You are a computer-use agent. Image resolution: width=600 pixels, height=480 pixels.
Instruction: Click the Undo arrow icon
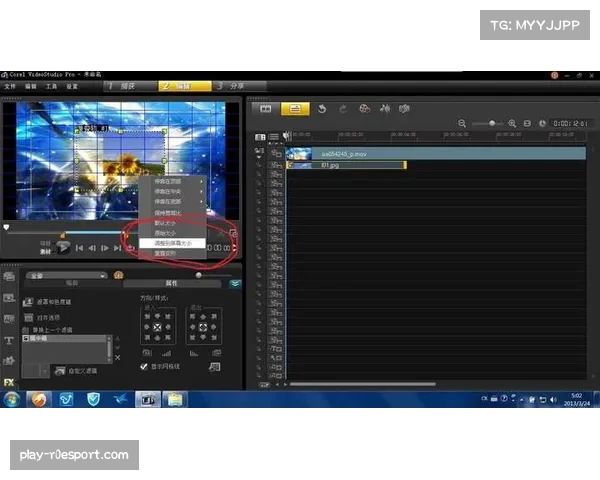pyautogui.click(x=323, y=108)
